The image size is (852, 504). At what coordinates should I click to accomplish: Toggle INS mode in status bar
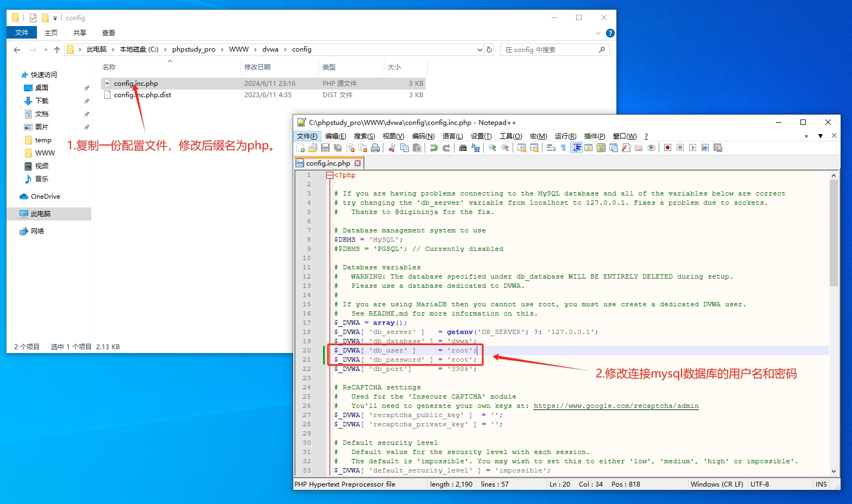coord(821,484)
